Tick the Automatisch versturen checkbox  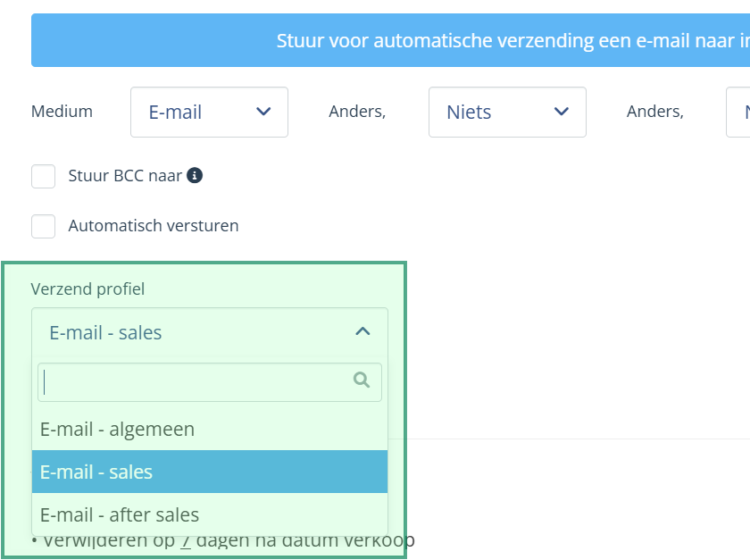[44, 226]
